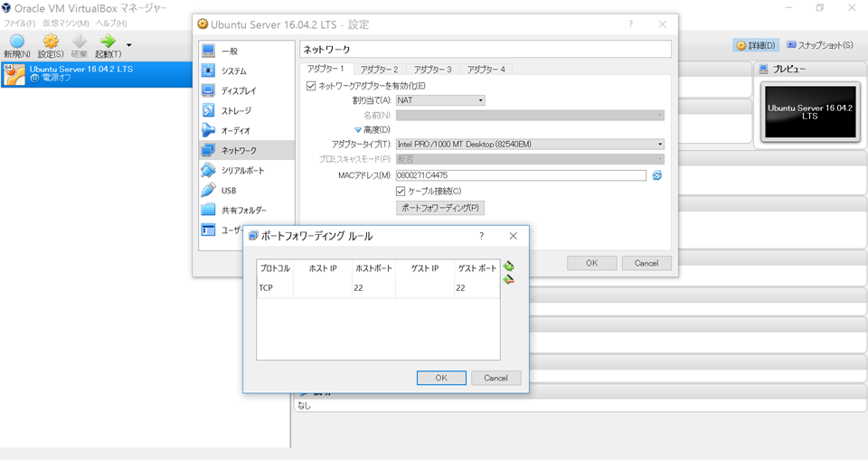Toggle Enable Network Adapter checkbox

tap(311, 86)
